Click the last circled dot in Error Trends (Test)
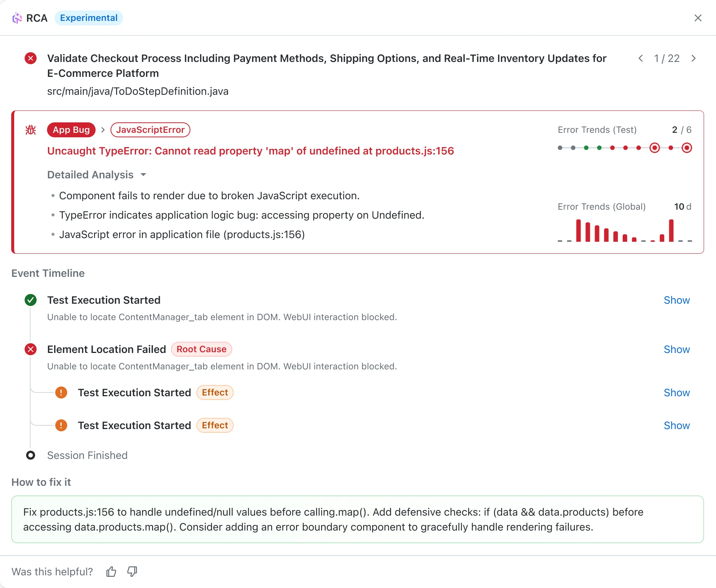716x588 pixels. [687, 148]
